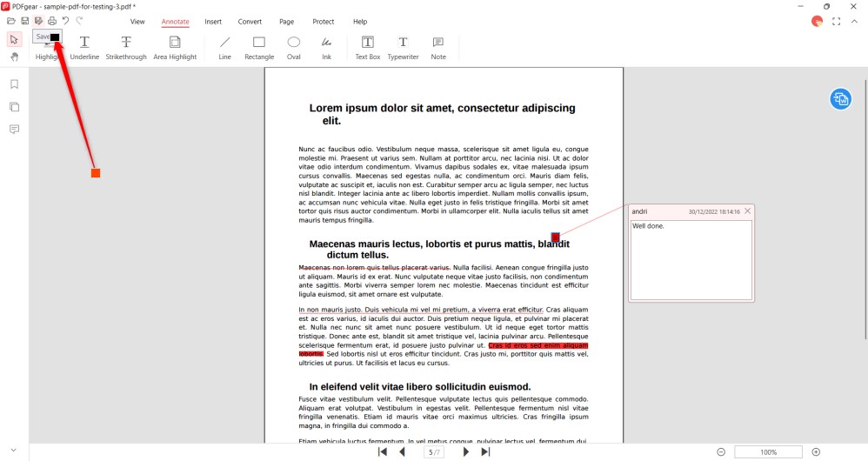Click the vertical scrollbar of the document
Screen dimensions: 868x461
(x=865, y=210)
